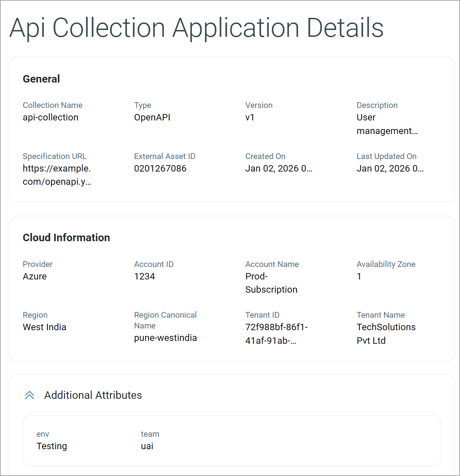Select the 'Last Updated On' field label

(x=386, y=156)
